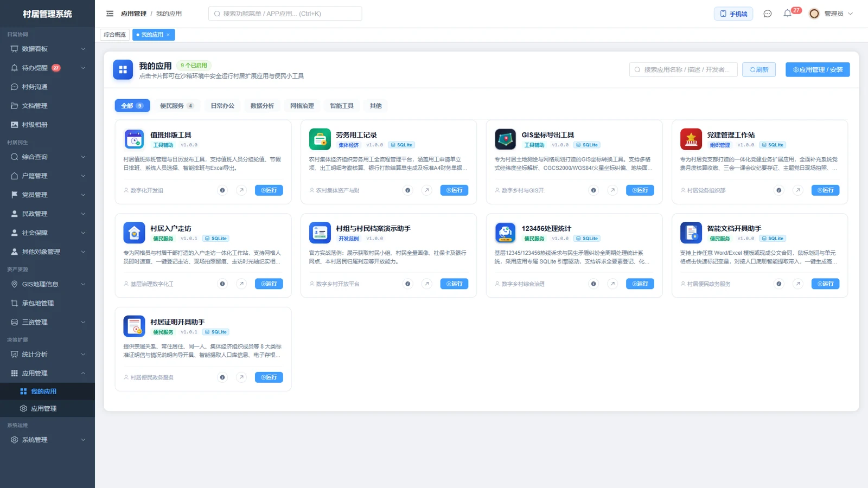868x488 pixels.
Task: Open 劳务用工记录 in new window arrow
Action: (x=427, y=190)
